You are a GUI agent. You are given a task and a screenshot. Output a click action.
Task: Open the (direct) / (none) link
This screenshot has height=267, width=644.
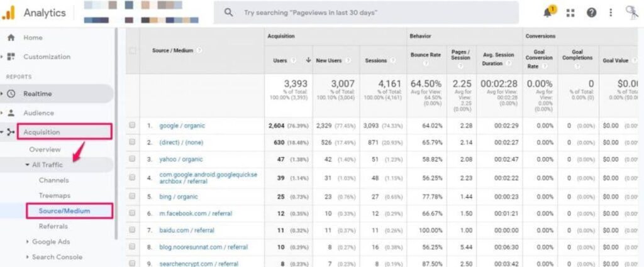pos(181,143)
